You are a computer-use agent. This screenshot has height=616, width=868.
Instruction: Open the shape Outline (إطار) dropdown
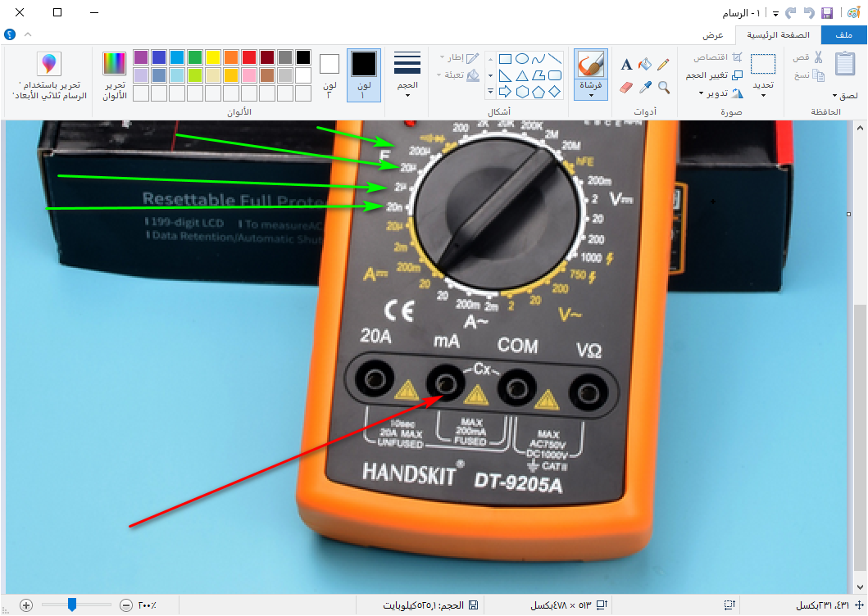[460, 57]
